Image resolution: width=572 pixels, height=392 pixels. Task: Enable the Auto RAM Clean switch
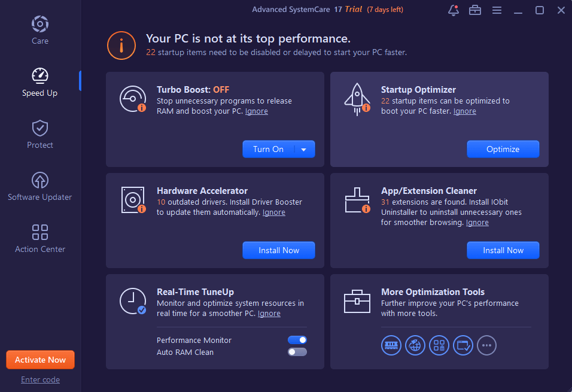click(x=297, y=352)
